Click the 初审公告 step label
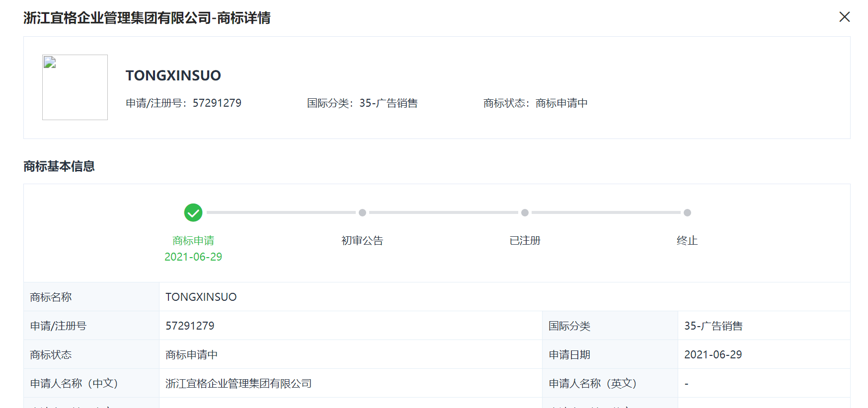The height and width of the screenshot is (408, 868). click(x=362, y=241)
